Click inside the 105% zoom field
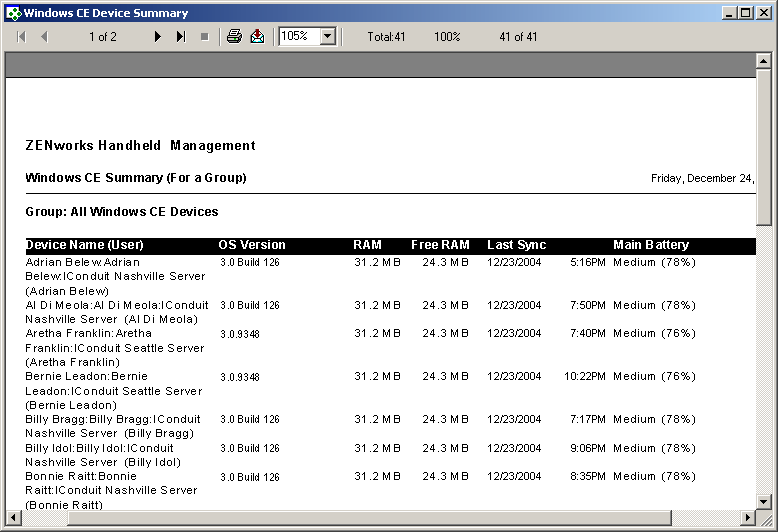Image resolution: width=778 pixels, height=532 pixels. (x=298, y=36)
